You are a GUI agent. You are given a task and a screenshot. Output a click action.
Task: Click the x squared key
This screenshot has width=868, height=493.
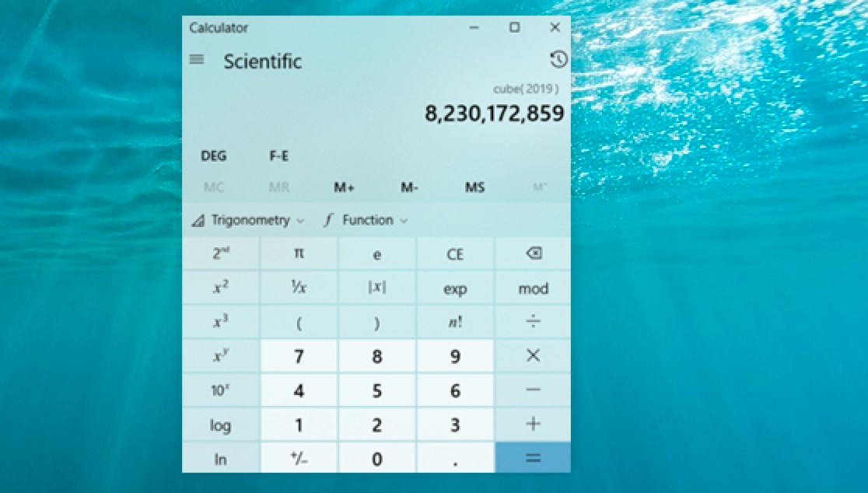click(x=221, y=288)
